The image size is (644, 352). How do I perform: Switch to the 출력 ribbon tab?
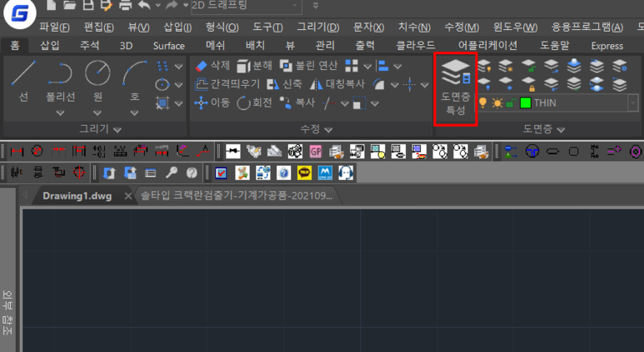tap(365, 45)
